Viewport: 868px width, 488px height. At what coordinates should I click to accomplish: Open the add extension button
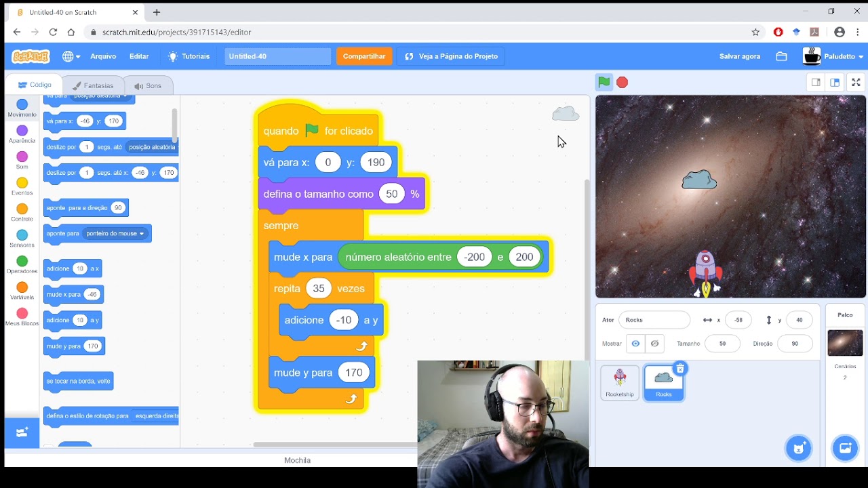click(x=22, y=432)
